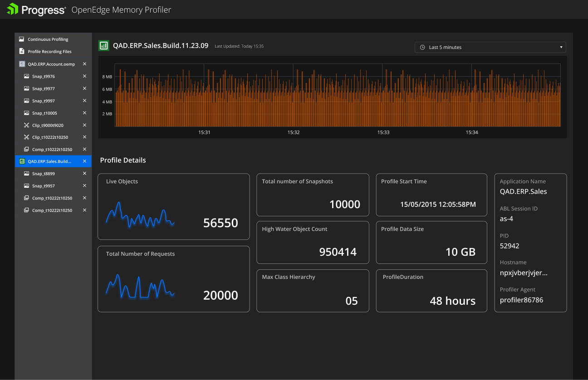Open the Last 5 minutes dropdown
The width and height of the screenshot is (588, 380).
click(x=490, y=47)
